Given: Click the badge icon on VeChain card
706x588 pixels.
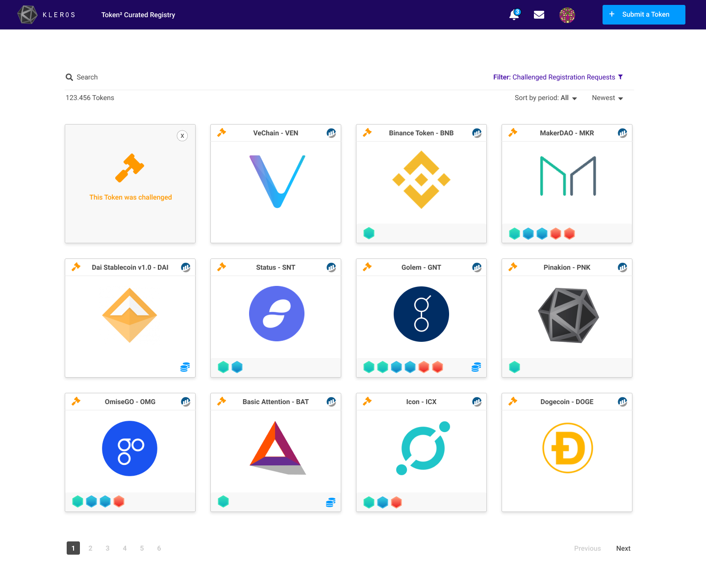Looking at the screenshot, I should click(331, 133).
